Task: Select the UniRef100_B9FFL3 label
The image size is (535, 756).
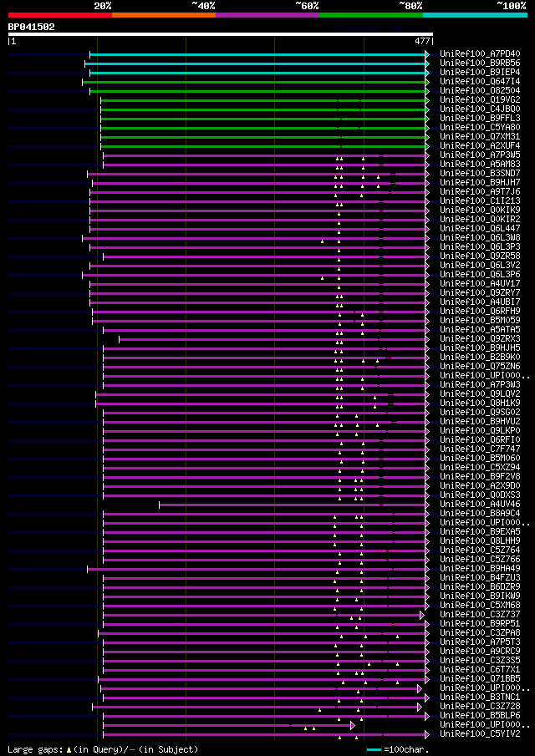Action: (x=480, y=118)
